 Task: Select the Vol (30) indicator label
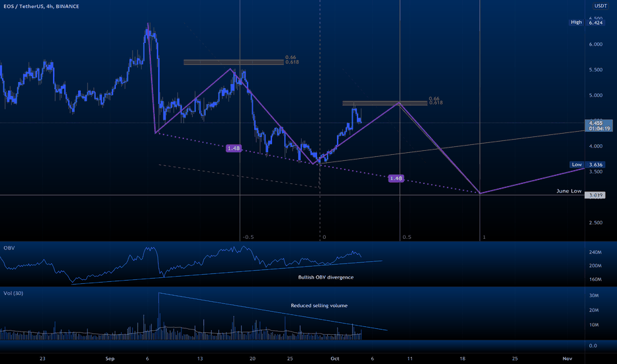[13, 293]
